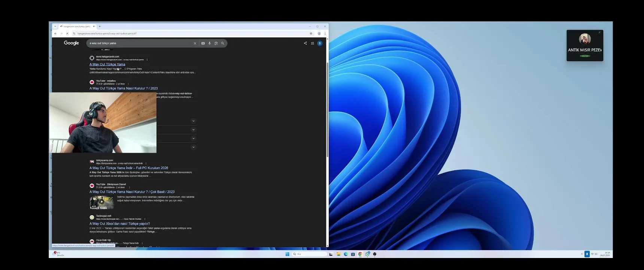The width and height of the screenshot is (644, 270).
Task: Open the on-screen keyboard input tool
Action: [x=203, y=43]
